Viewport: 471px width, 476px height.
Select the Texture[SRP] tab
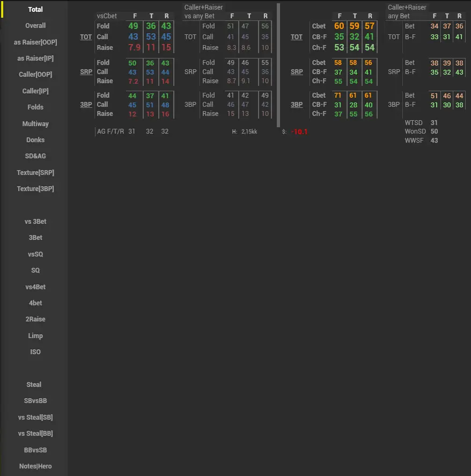[x=35, y=173]
